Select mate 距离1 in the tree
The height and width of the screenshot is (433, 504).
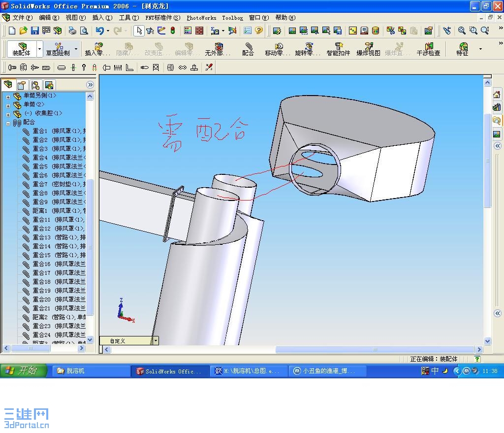[x=54, y=211]
